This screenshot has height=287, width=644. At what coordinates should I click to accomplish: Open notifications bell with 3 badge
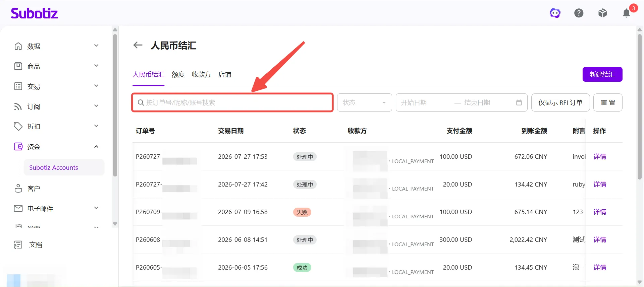(x=627, y=13)
